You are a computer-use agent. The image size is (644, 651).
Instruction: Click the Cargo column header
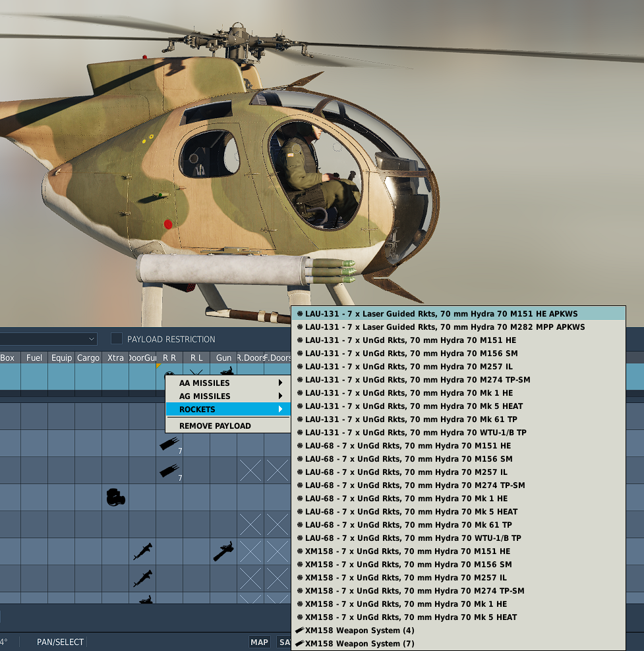[x=88, y=357]
